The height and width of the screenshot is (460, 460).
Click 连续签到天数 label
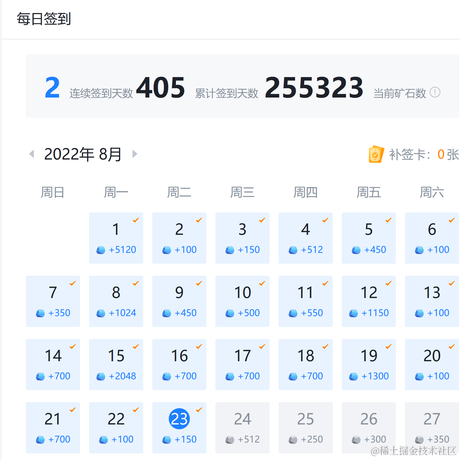coord(101,94)
